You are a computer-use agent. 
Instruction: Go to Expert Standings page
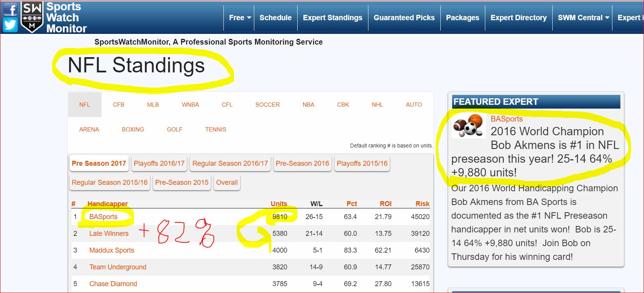coord(333,18)
